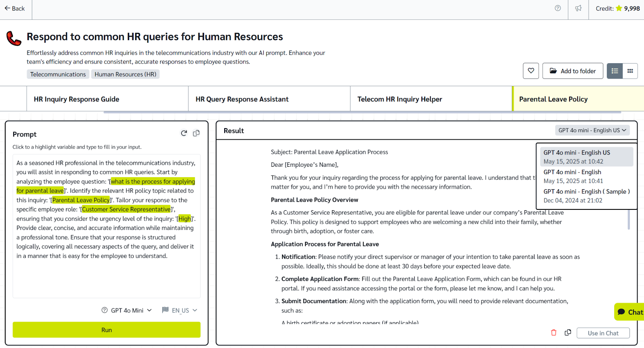Click 'Parental Leave Policy Overview' heading
The image size is (644, 348).
pyautogui.click(x=314, y=200)
